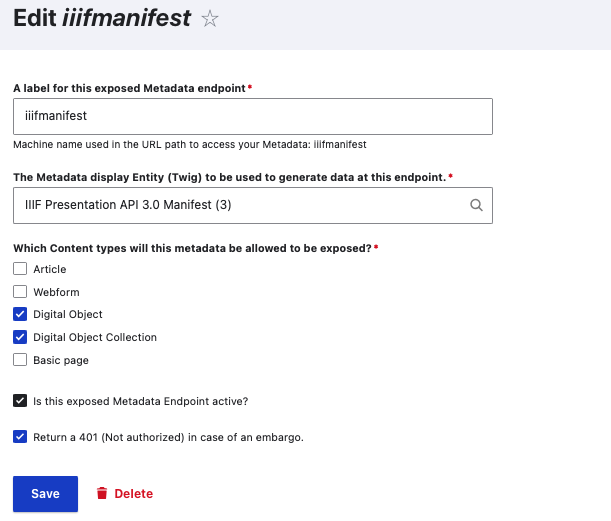Click the 'Digital Object Collection' label text
Viewport: 611px width, 521px height.
point(95,337)
